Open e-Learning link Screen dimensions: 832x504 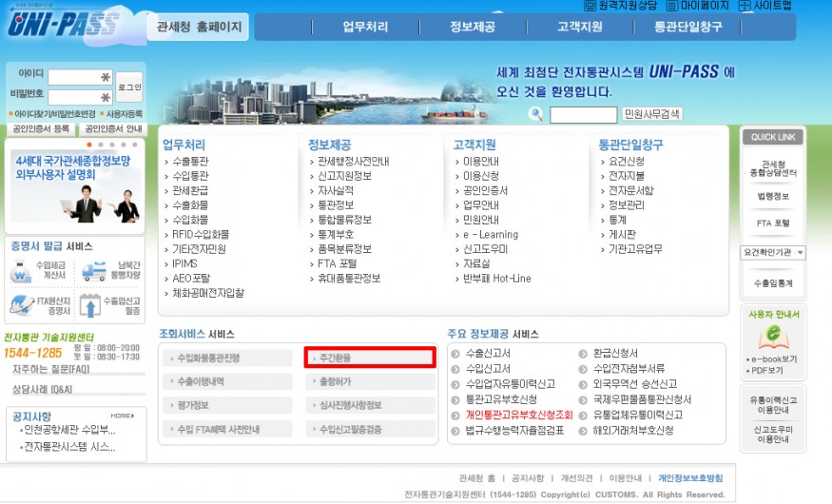tap(490, 235)
